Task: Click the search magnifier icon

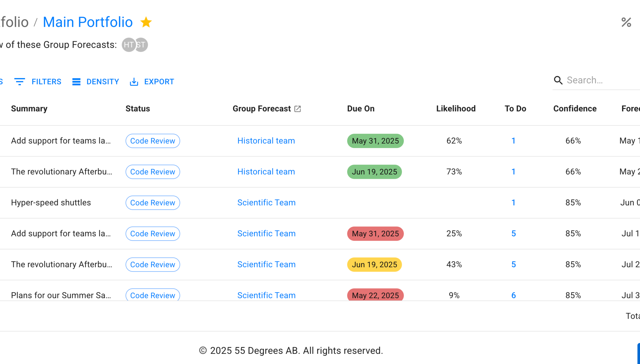Action: (x=558, y=80)
